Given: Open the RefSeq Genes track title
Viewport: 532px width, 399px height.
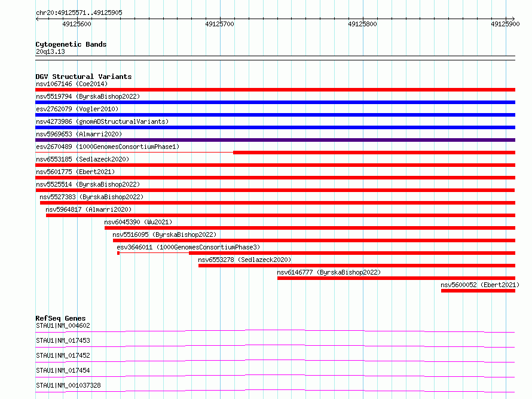Looking at the screenshot, I should coord(60,318).
